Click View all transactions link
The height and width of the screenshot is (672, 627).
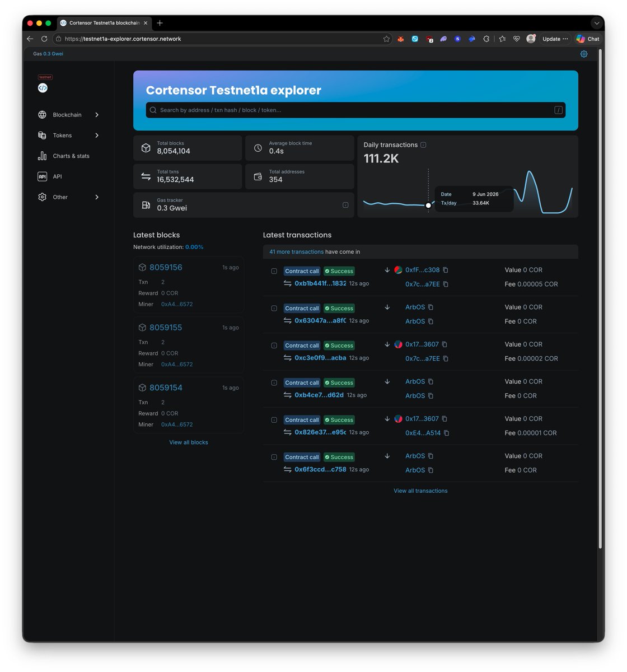[x=420, y=491]
